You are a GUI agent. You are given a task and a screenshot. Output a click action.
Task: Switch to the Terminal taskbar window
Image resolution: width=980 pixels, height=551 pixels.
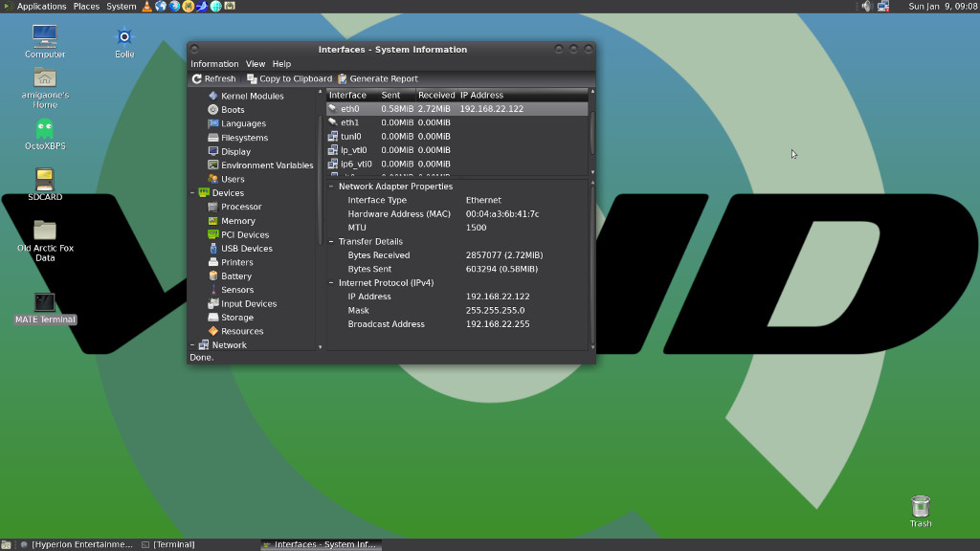(168, 544)
